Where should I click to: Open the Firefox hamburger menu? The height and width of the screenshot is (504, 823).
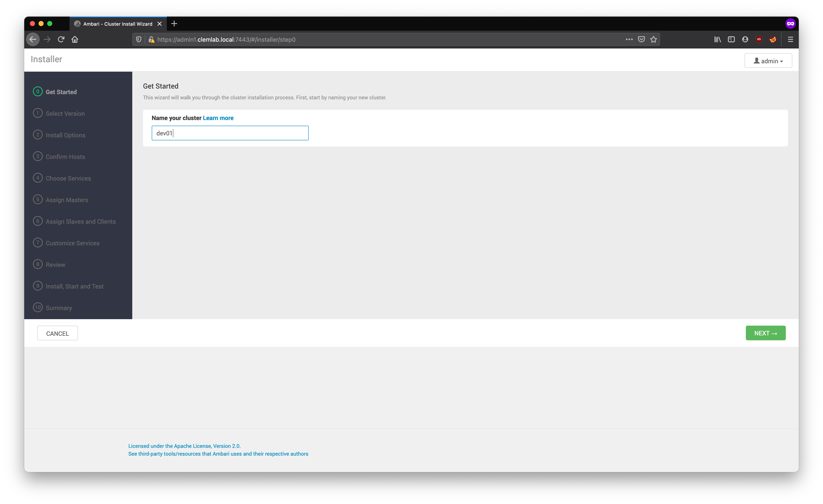pos(790,39)
